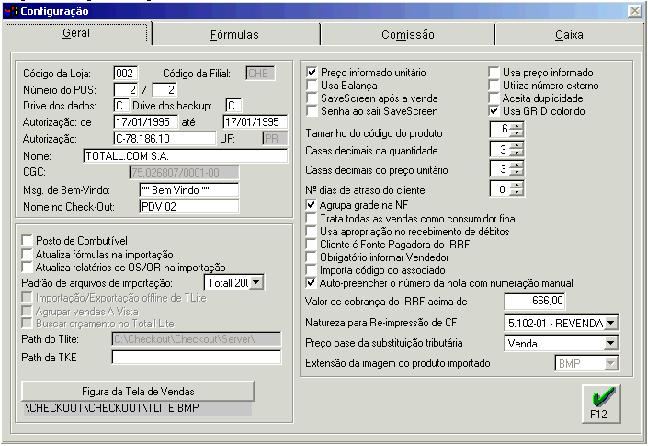Click the Drive dos backups field

233,105
